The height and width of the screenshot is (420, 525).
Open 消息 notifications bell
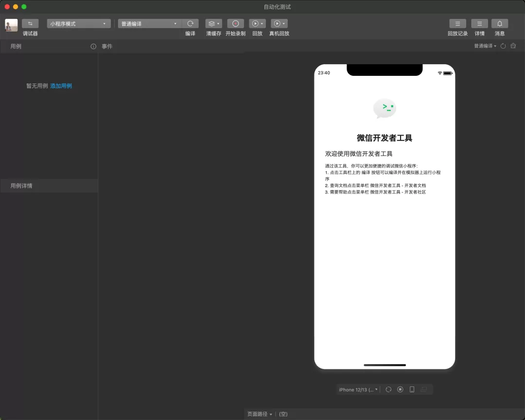pyautogui.click(x=500, y=23)
